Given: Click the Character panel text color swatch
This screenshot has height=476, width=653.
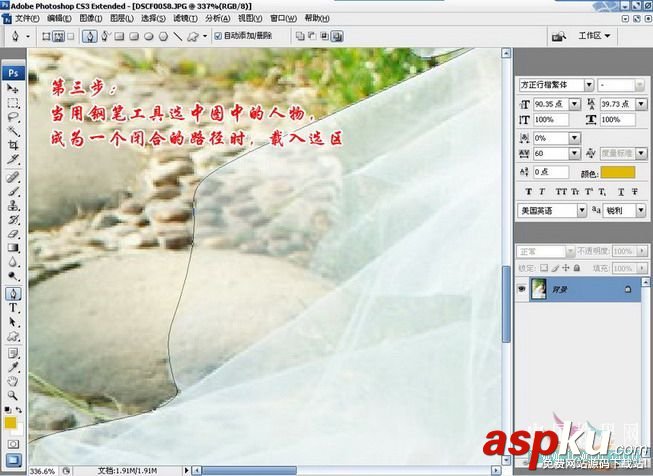Looking at the screenshot, I should 618,172.
